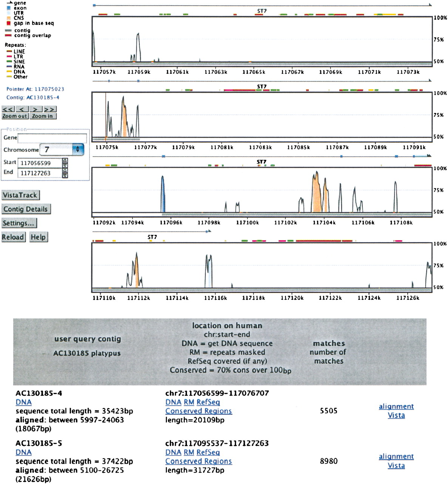Click the single right > arrow button
The image size is (448, 484).
(x=36, y=109)
